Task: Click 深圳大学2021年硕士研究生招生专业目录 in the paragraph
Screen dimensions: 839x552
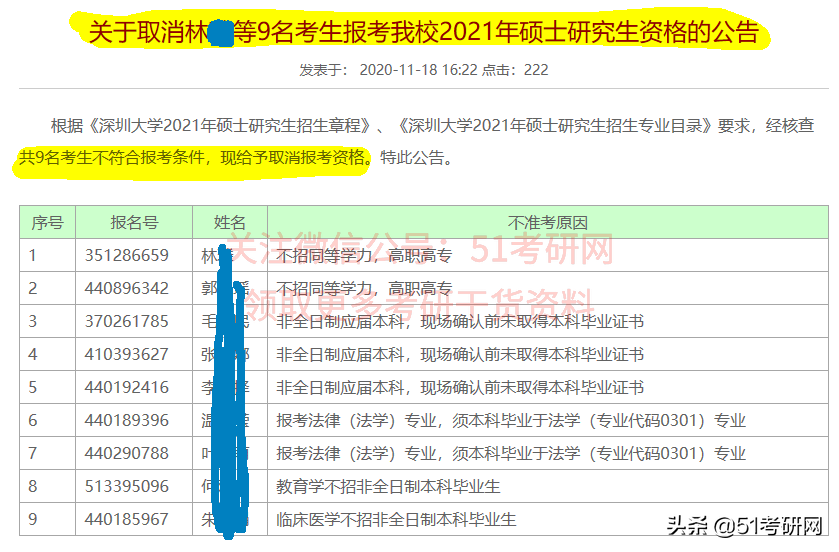Action: (556, 126)
